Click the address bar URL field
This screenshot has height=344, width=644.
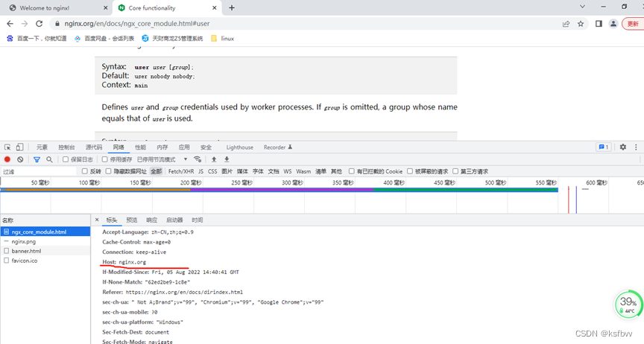[x=304, y=24]
